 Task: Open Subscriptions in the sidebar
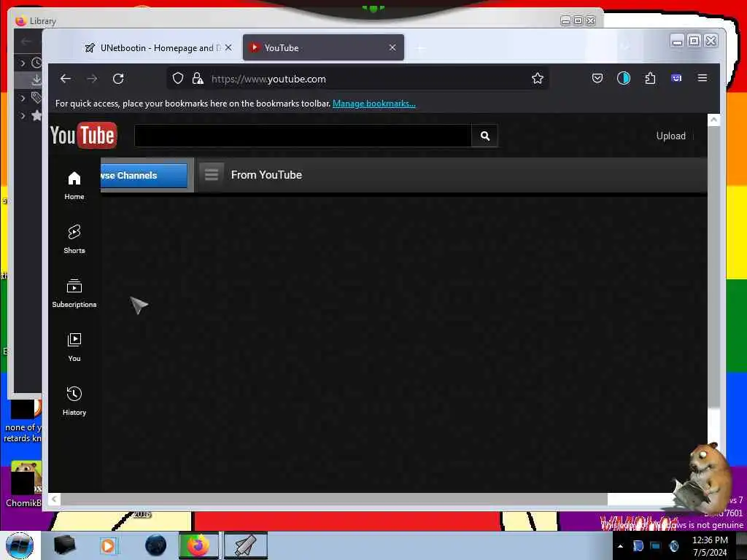[x=74, y=293]
